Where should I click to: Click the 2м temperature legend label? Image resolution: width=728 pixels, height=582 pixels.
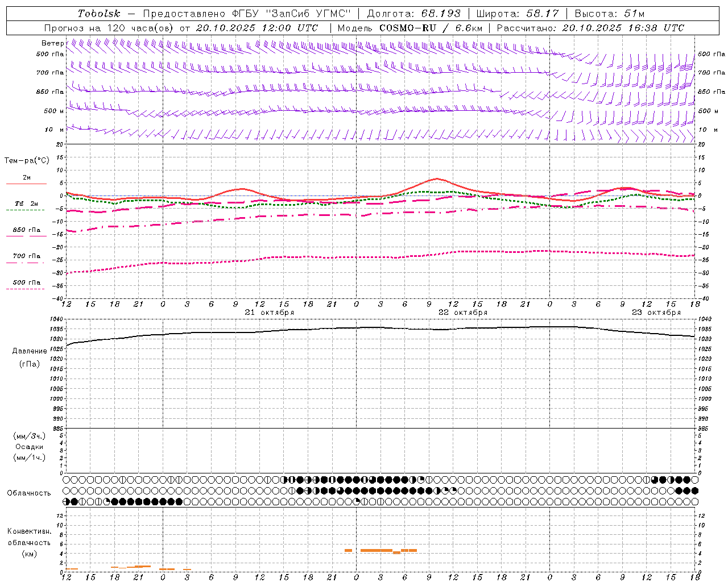tap(27, 177)
